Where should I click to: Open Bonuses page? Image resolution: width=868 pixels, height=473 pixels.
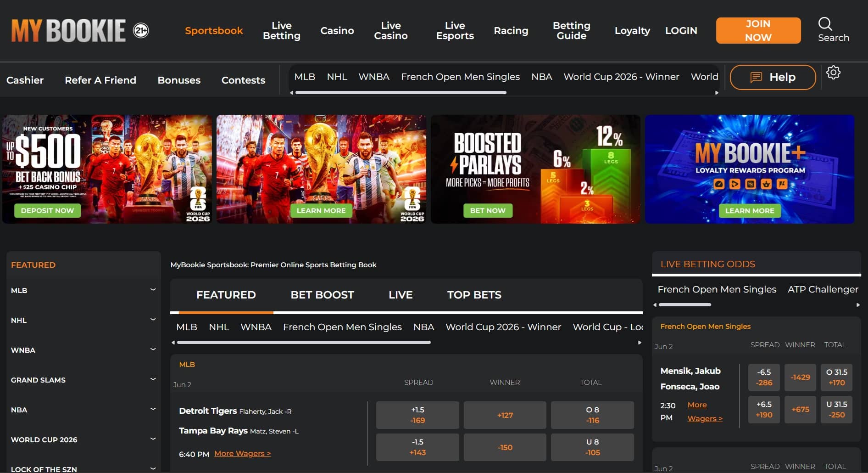pyautogui.click(x=179, y=80)
